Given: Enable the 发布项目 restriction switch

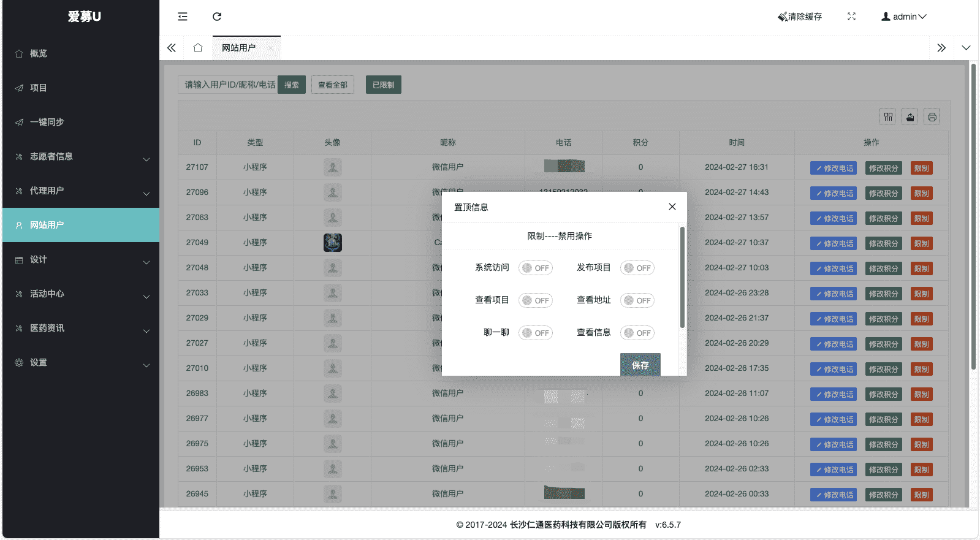Looking at the screenshot, I should pos(637,268).
